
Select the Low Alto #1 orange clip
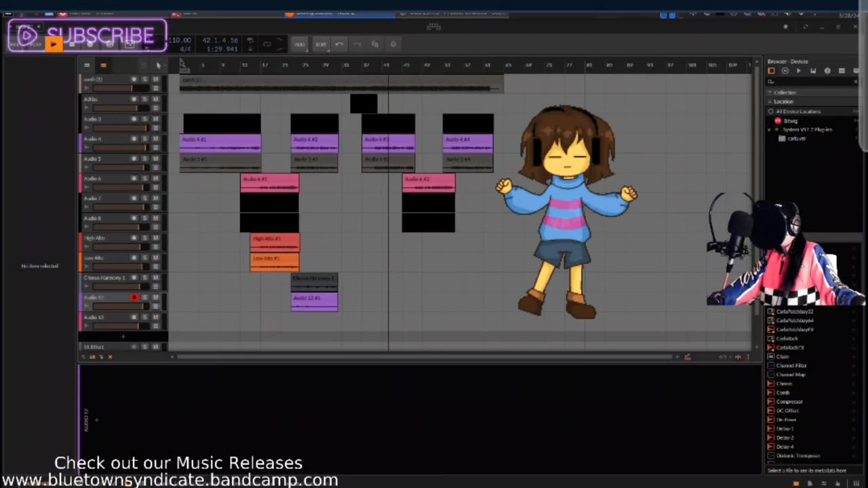pyautogui.click(x=275, y=262)
